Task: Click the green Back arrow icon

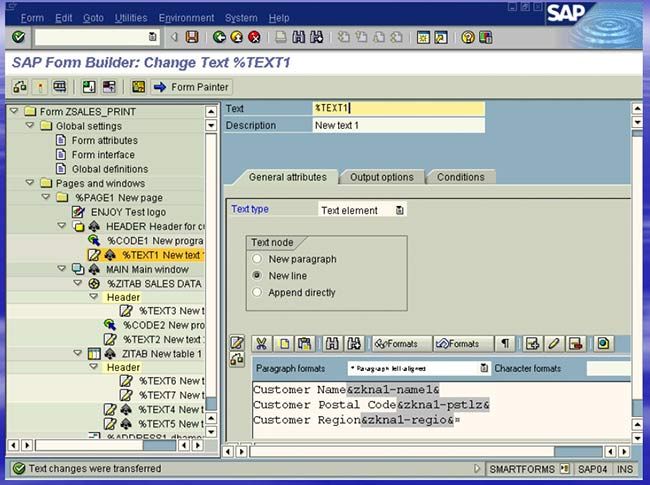Action: click(219, 37)
